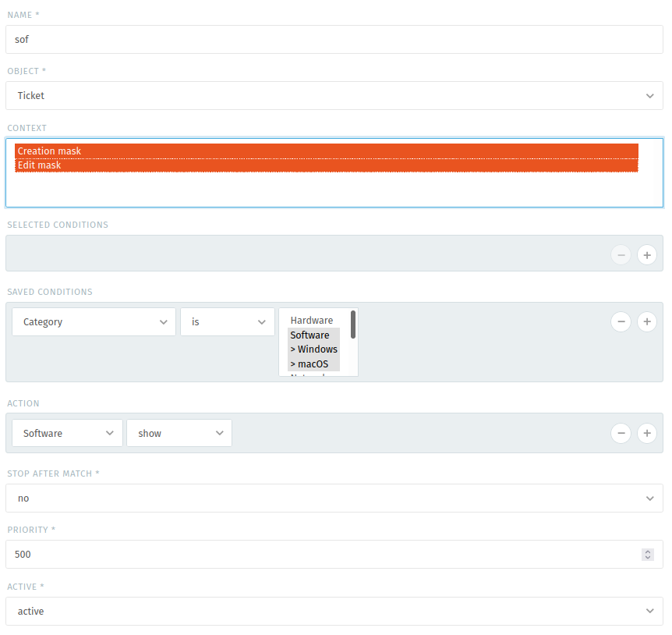The width and height of the screenshot is (672, 635).
Task: Remove the Category saved condition row
Action: point(621,321)
